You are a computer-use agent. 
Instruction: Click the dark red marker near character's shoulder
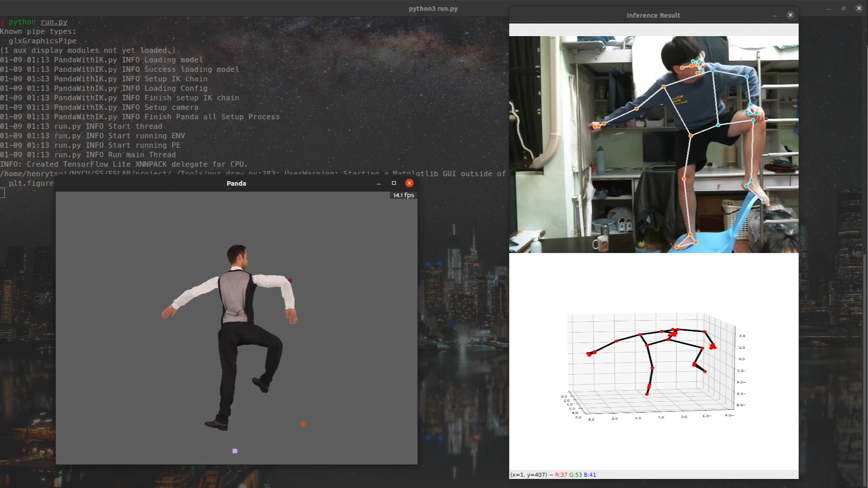point(290,280)
